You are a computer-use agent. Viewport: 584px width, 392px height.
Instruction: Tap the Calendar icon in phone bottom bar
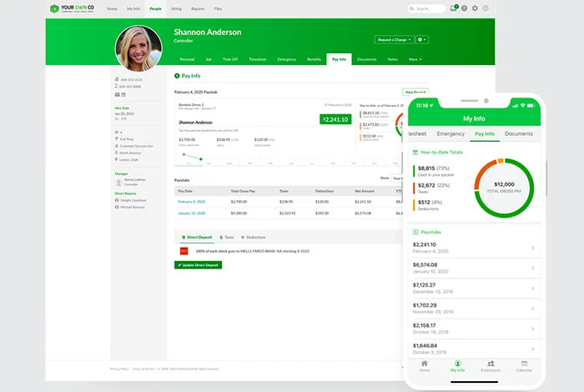[x=524, y=364]
